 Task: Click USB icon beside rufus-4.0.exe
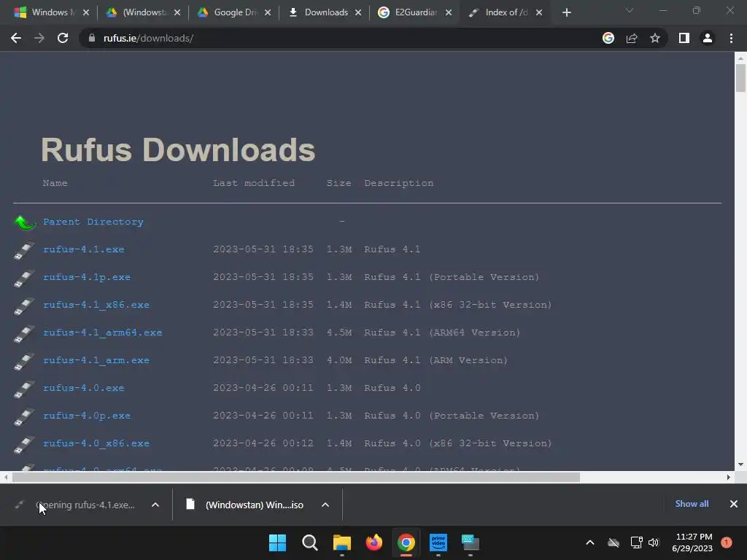24,389
